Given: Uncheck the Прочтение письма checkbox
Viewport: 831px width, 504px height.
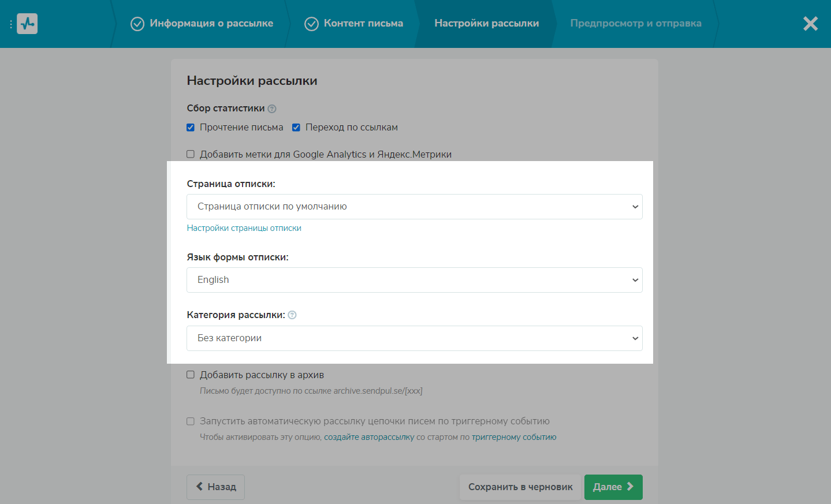Looking at the screenshot, I should [191, 128].
